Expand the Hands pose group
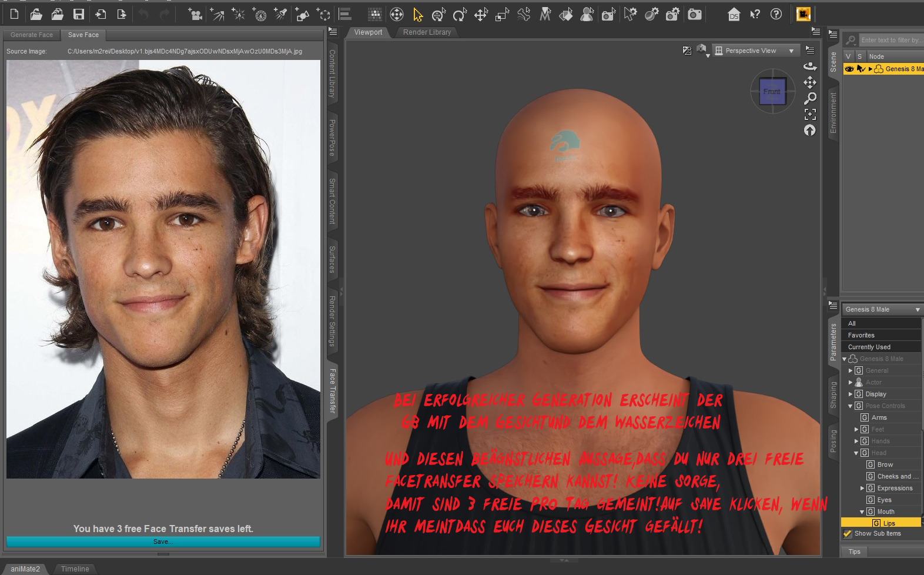 click(x=856, y=441)
